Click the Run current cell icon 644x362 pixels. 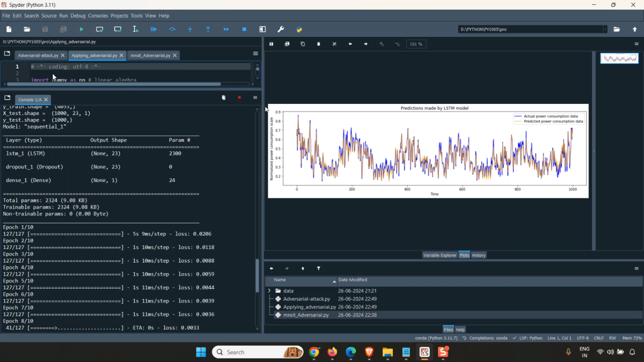click(x=100, y=29)
